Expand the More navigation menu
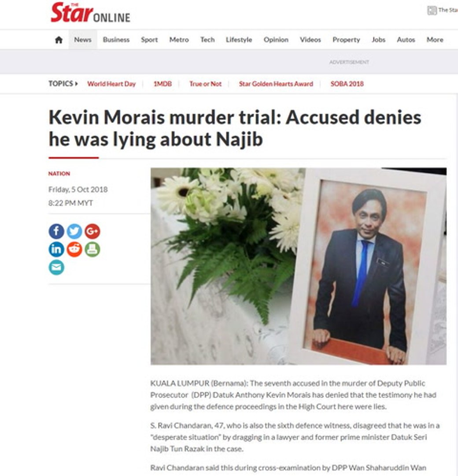458x476 pixels. pos(435,40)
